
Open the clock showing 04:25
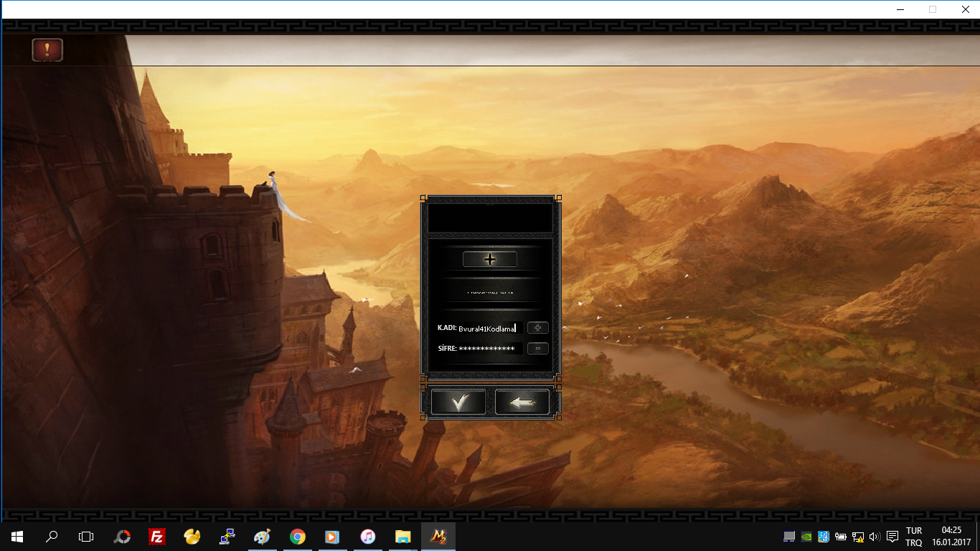click(951, 537)
